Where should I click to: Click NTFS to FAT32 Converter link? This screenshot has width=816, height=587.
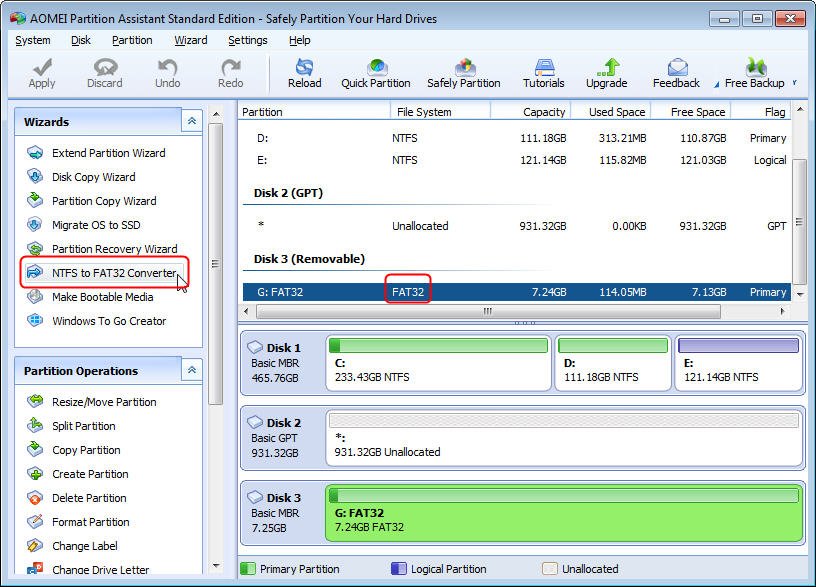click(x=114, y=273)
